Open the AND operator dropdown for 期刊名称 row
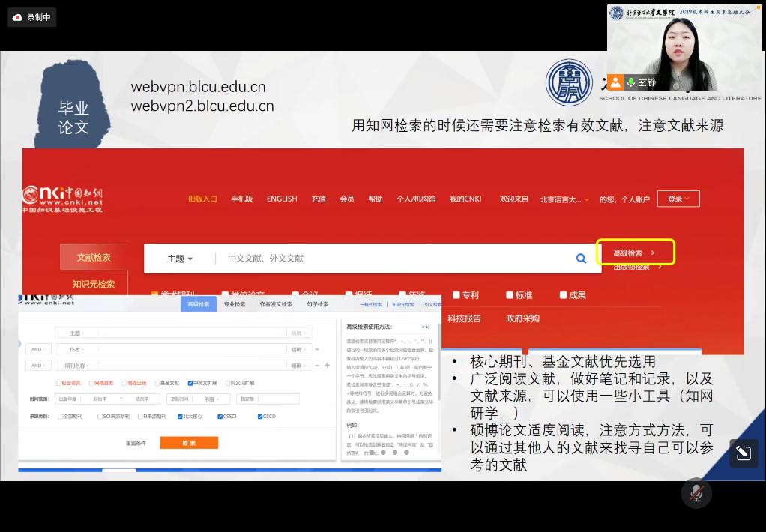Image resolution: width=766 pixels, height=532 pixels. tap(38, 366)
